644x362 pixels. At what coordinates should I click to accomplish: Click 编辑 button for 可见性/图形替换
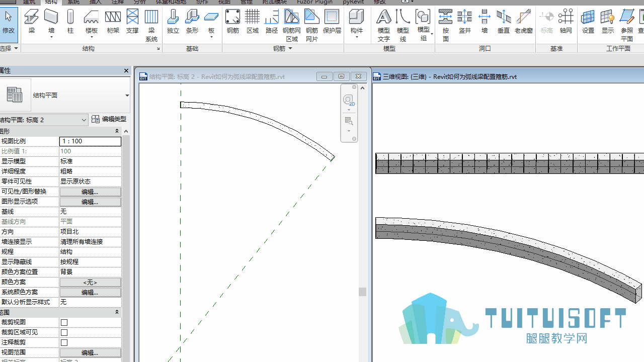pos(90,192)
